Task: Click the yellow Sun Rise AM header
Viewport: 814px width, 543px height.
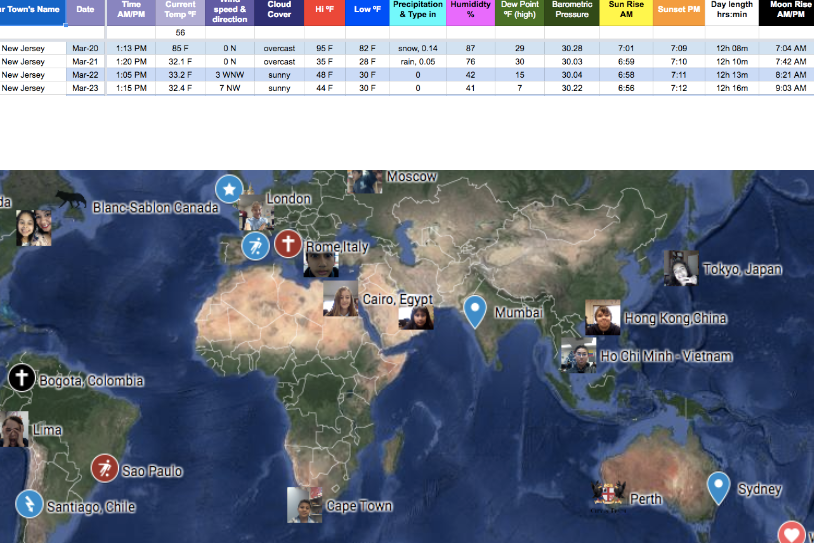Action: click(x=625, y=13)
